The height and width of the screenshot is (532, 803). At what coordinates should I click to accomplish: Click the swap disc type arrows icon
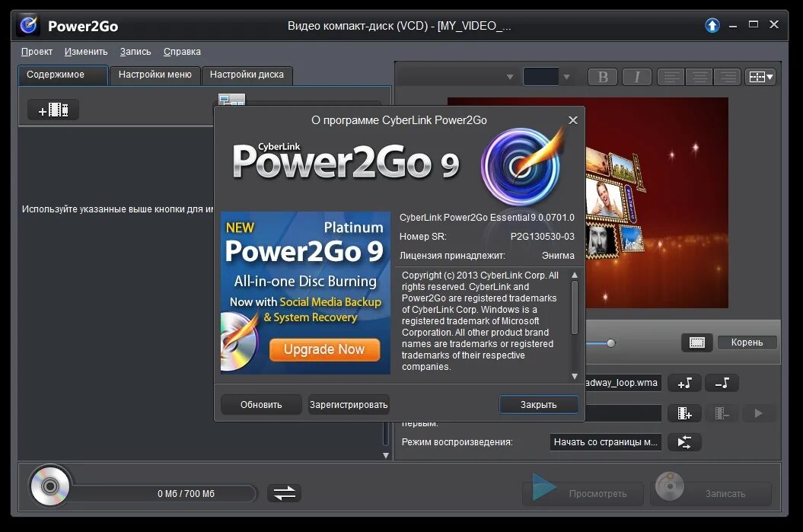click(284, 493)
